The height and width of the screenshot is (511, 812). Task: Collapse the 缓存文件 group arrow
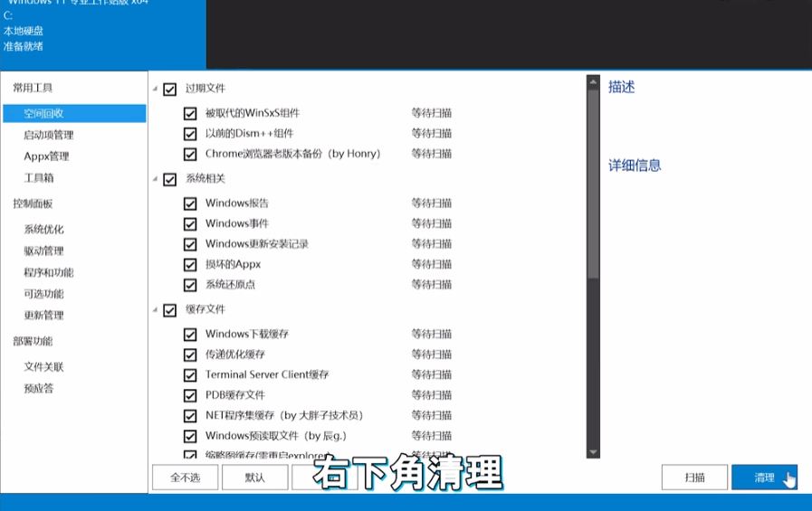click(155, 310)
